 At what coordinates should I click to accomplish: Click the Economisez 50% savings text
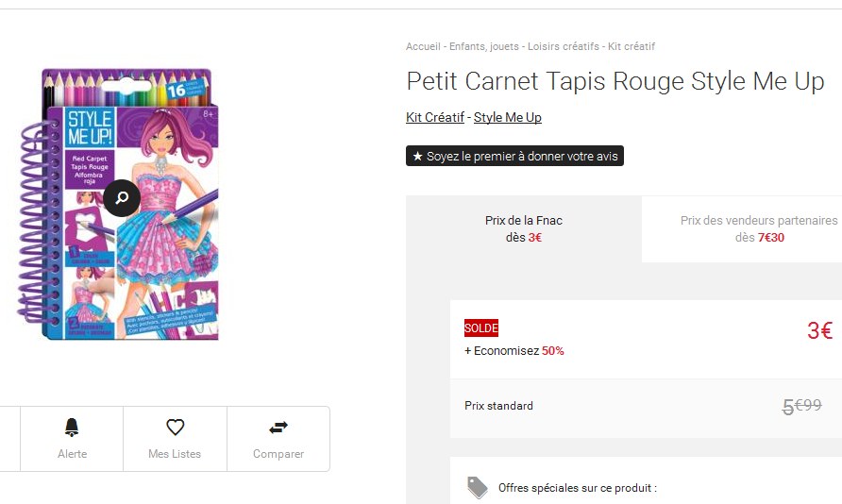(514, 351)
